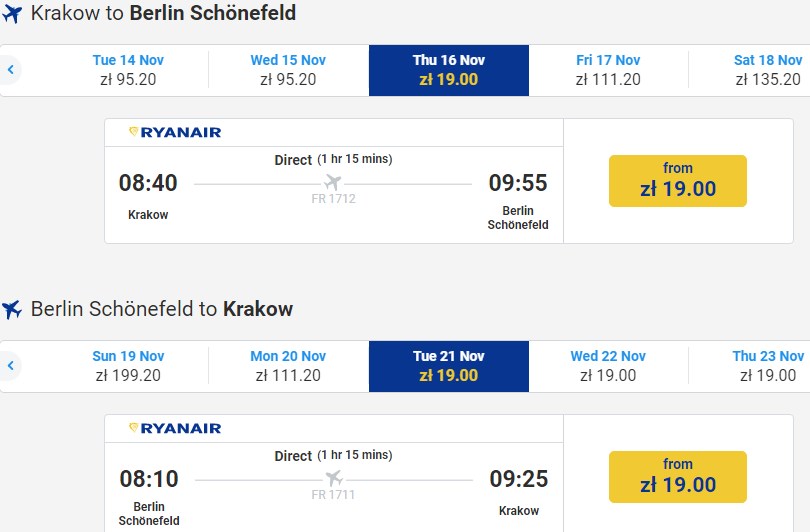Show earlier outbound dates with left chevron
The width and height of the screenshot is (810, 532).
pyautogui.click(x=11, y=70)
